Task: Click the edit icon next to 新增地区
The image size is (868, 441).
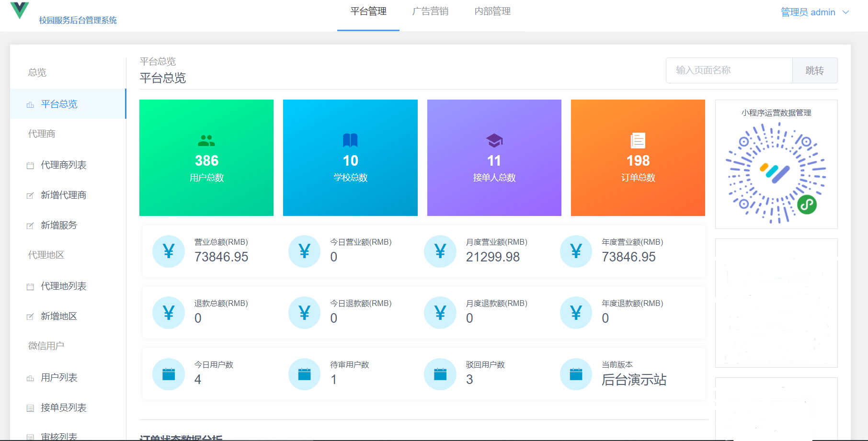Action: [30, 317]
